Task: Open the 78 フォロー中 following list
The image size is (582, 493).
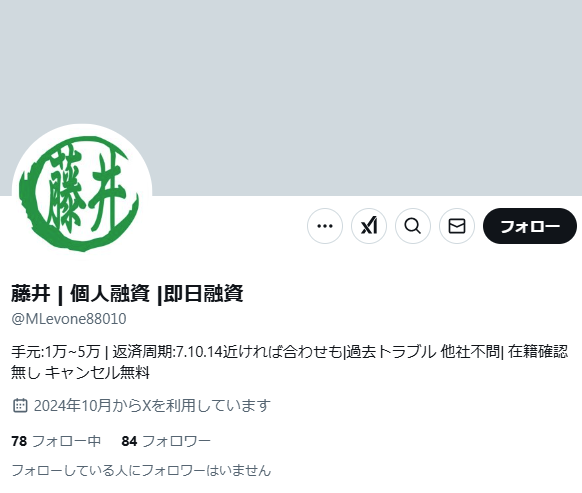Action: [56, 441]
